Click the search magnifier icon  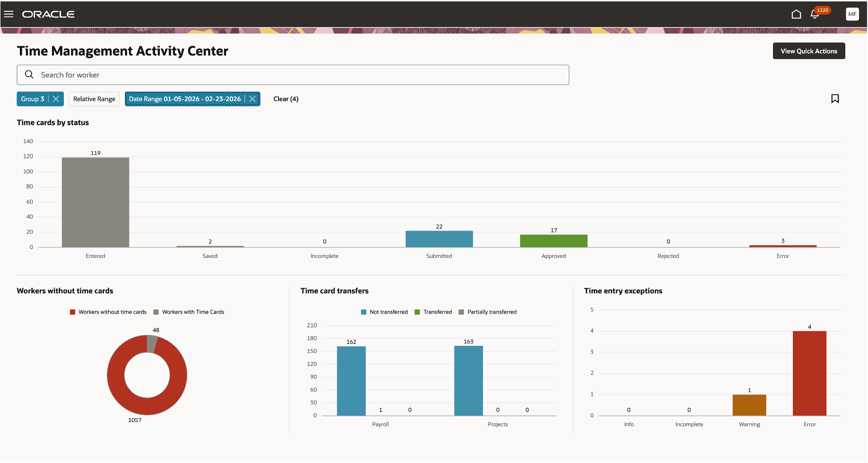pos(29,75)
